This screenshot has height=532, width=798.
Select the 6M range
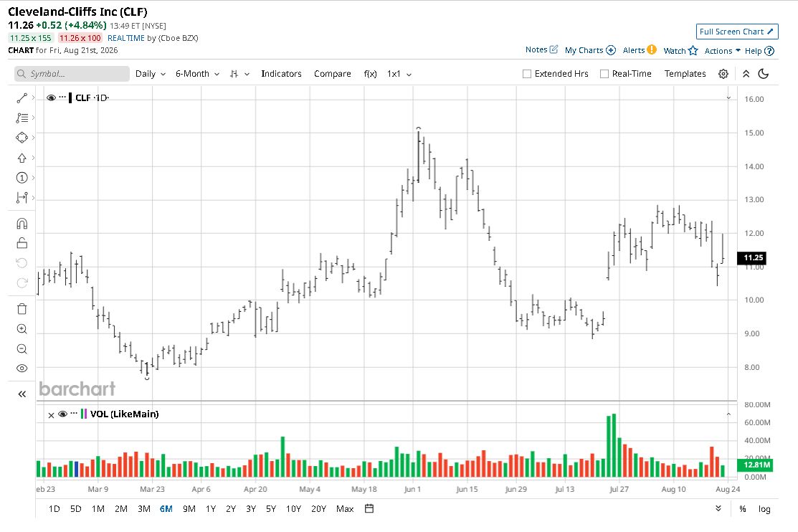[x=166, y=508]
